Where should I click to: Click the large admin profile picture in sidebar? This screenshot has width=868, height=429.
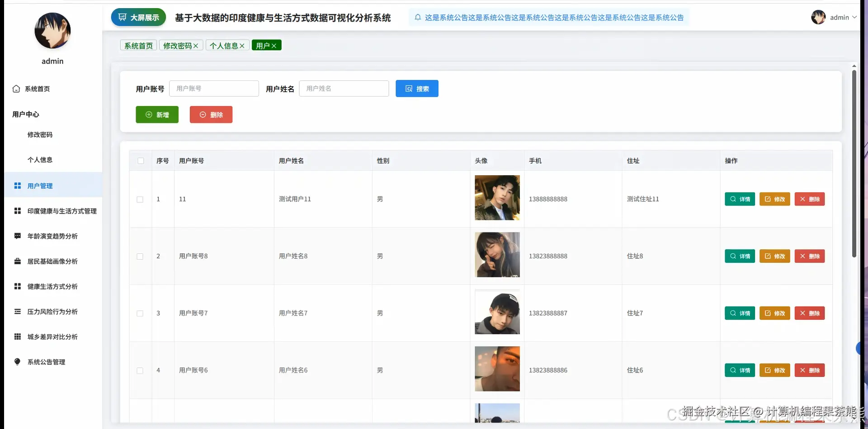click(x=52, y=31)
